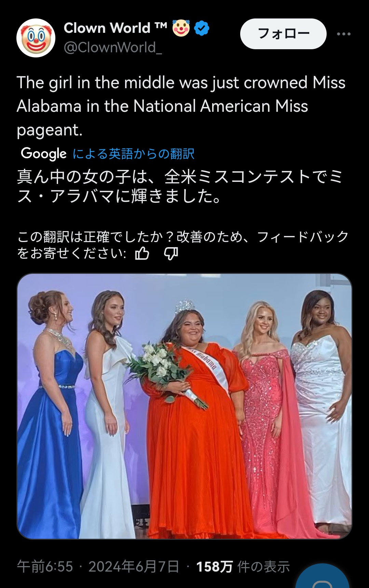Tap the 2024年6月7日 post date
Image resolution: width=369 pixels, height=588 pixels.
134,566
